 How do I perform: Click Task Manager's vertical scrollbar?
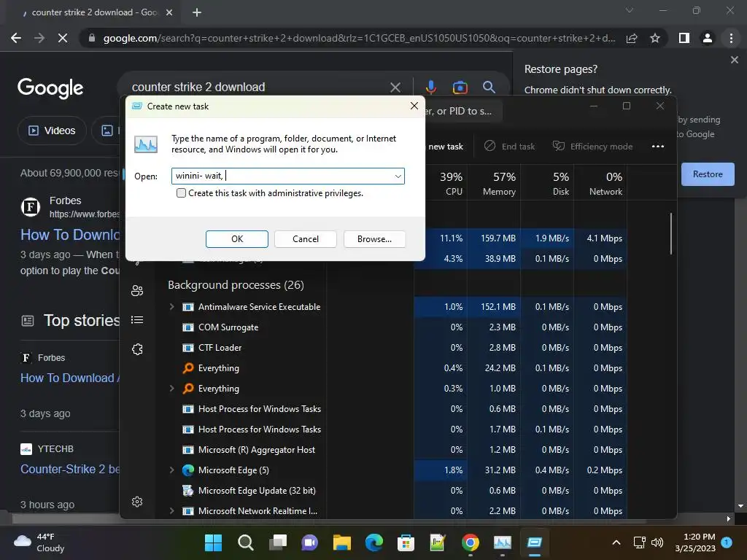tap(671, 233)
